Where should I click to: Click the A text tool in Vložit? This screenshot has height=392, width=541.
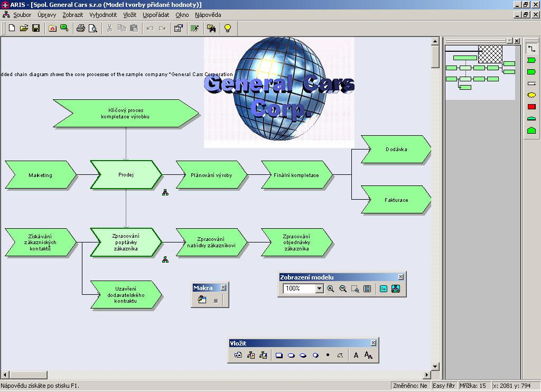pos(356,355)
